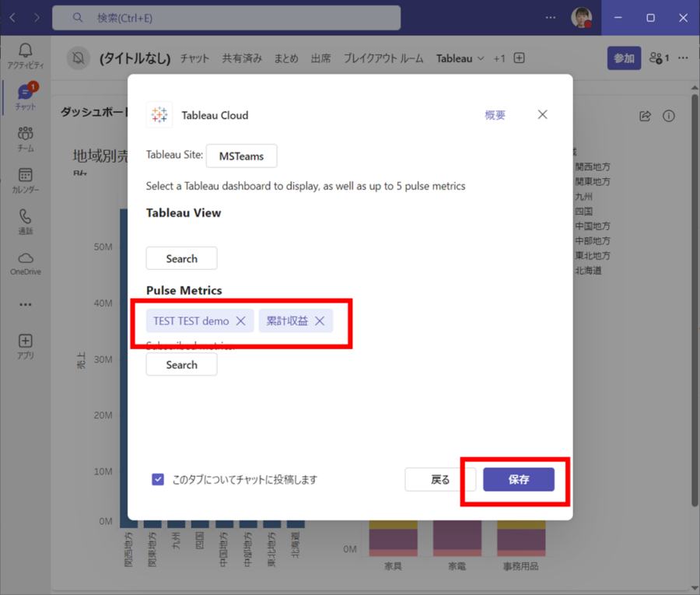Remove the TEST TEST demo metric
The height and width of the screenshot is (595, 700).
pos(240,321)
